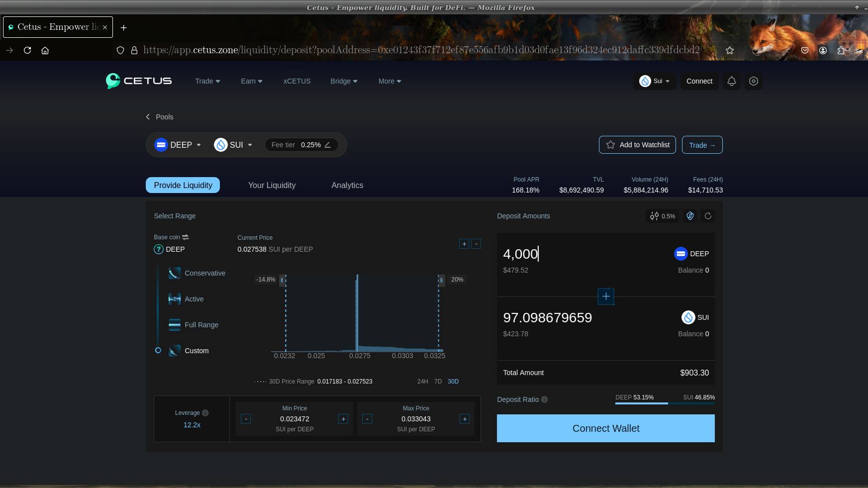
Task: Swap the base coin
Action: coord(186,237)
